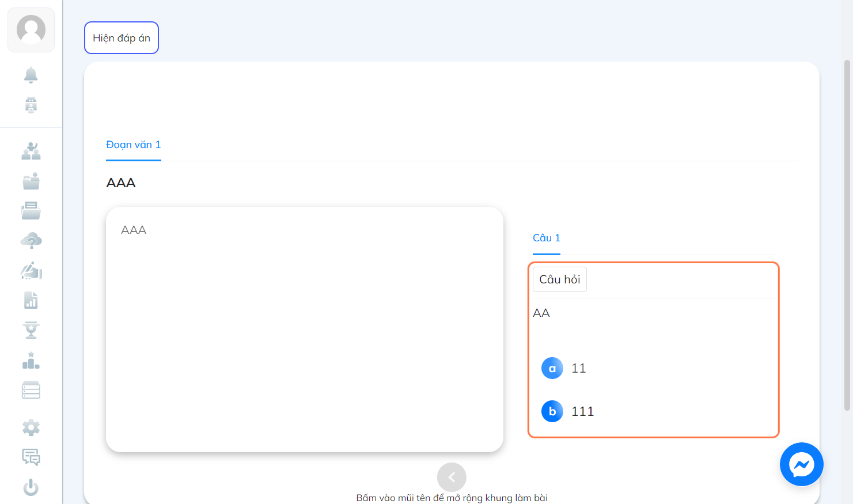
Task: Switch to the Đoạn văn 1 tab
Action: coord(134,145)
